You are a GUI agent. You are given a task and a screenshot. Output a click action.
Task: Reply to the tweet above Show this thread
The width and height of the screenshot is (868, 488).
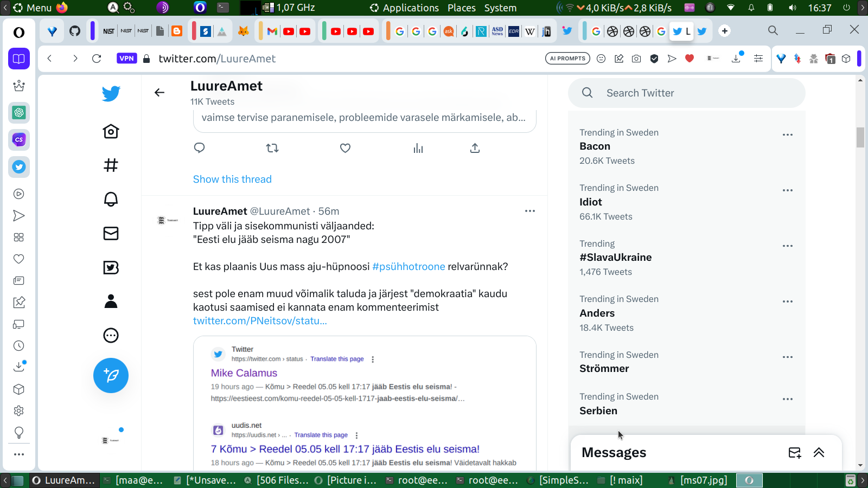coord(199,148)
